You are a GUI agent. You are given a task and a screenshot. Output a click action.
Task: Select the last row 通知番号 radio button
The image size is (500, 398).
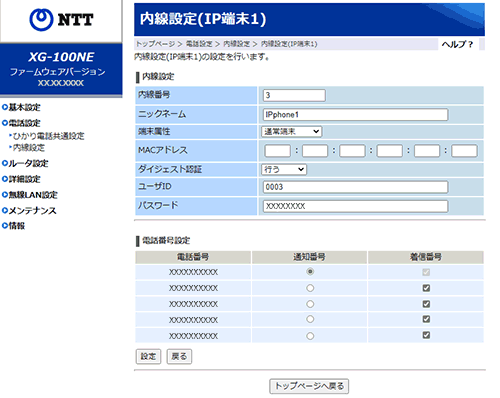[x=310, y=336]
